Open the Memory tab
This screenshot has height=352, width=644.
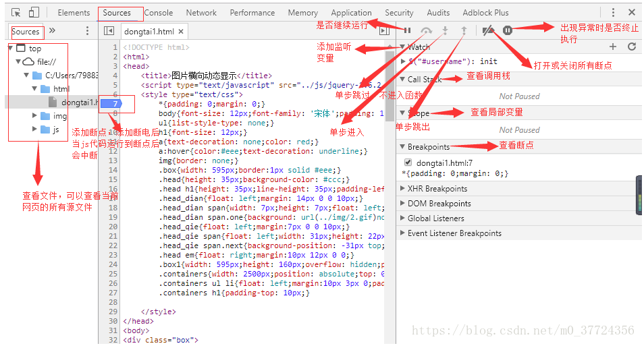tap(302, 13)
